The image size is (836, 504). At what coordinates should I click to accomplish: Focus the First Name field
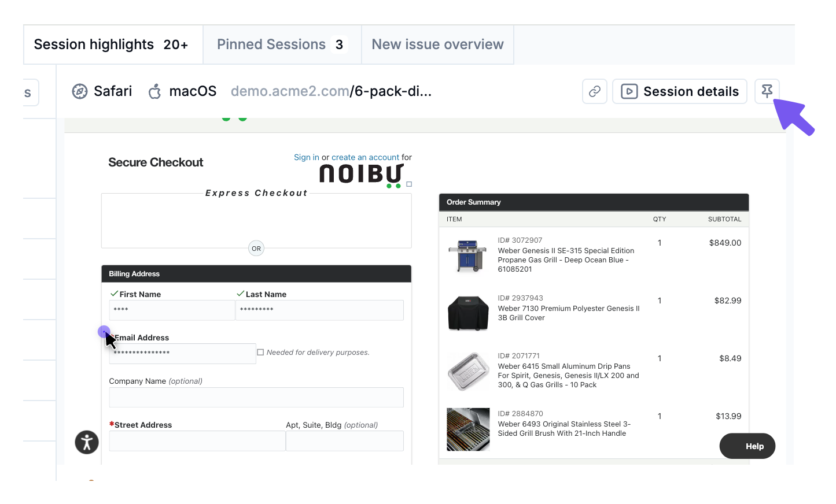tap(172, 310)
